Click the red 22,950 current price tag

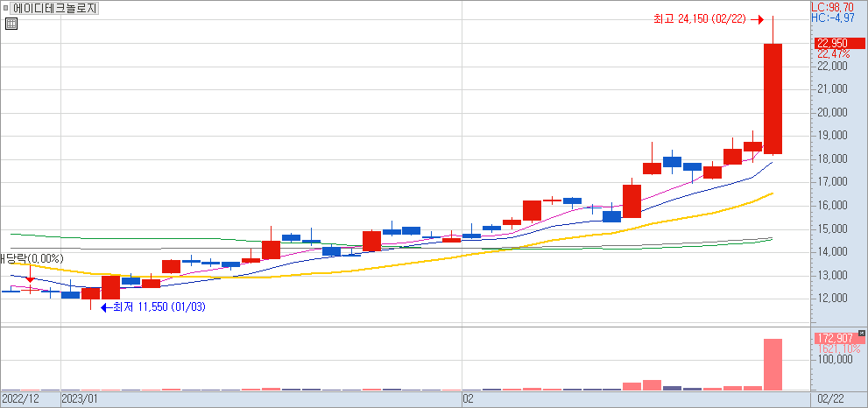pyautogui.click(x=838, y=43)
